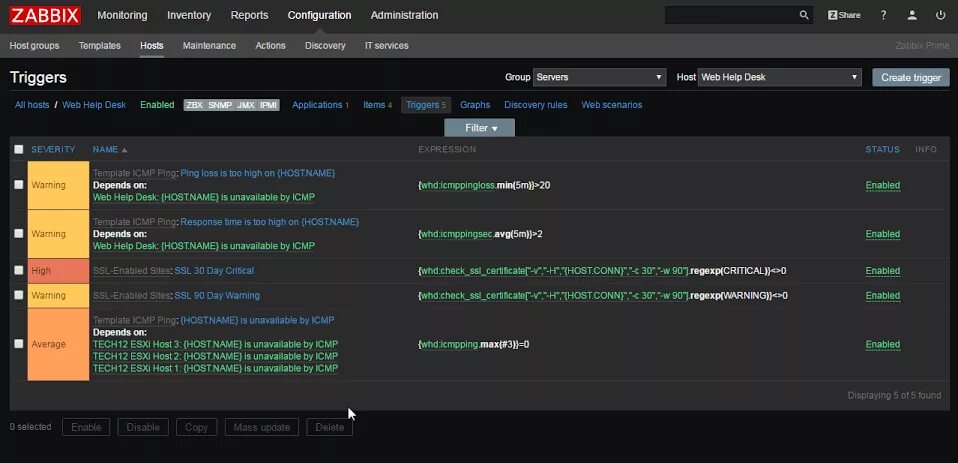Click the Web Help Desk breadcrumb link
This screenshot has height=463, width=958.
click(94, 105)
